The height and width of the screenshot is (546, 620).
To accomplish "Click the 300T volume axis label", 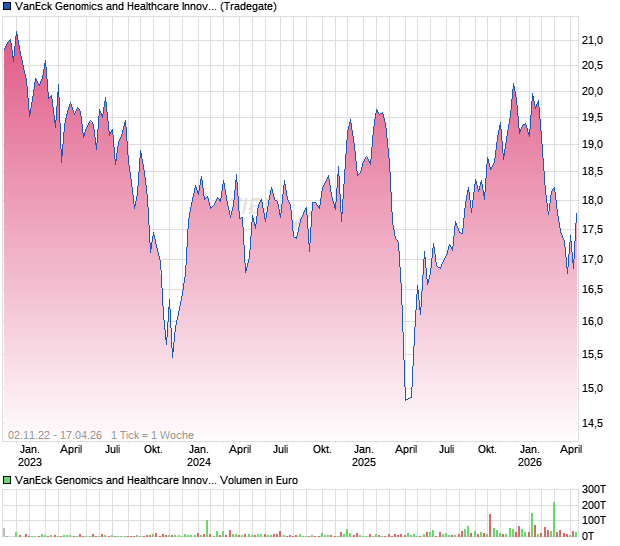I will coord(596,488).
